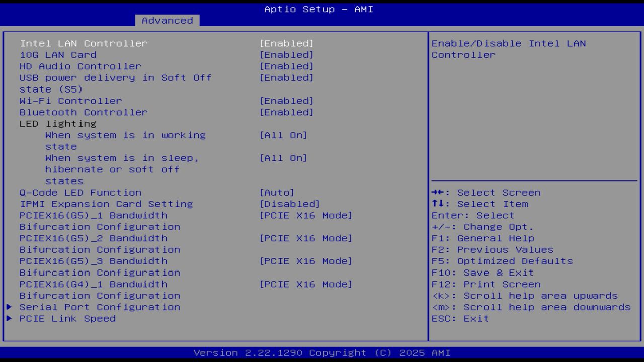Click the arrow icon beside Serial Port Configuration
Viewport: 644px width, 362px height.
(9, 307)
